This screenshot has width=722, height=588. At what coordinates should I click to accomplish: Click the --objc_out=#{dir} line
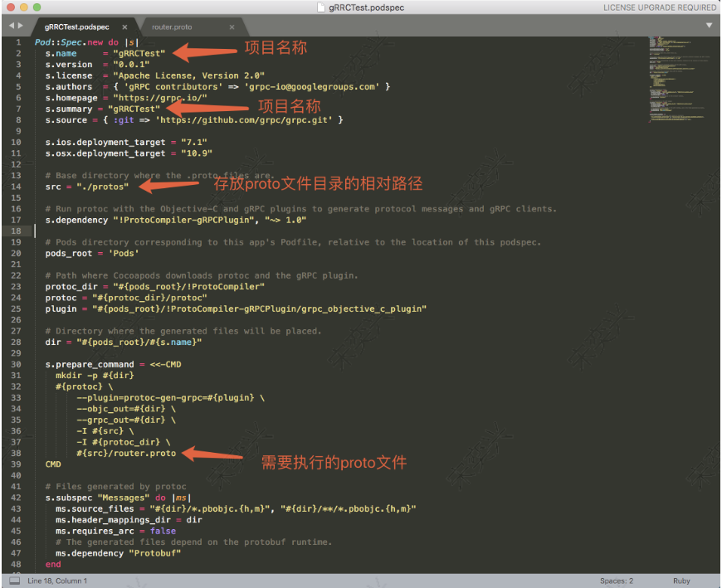point(126,409)
